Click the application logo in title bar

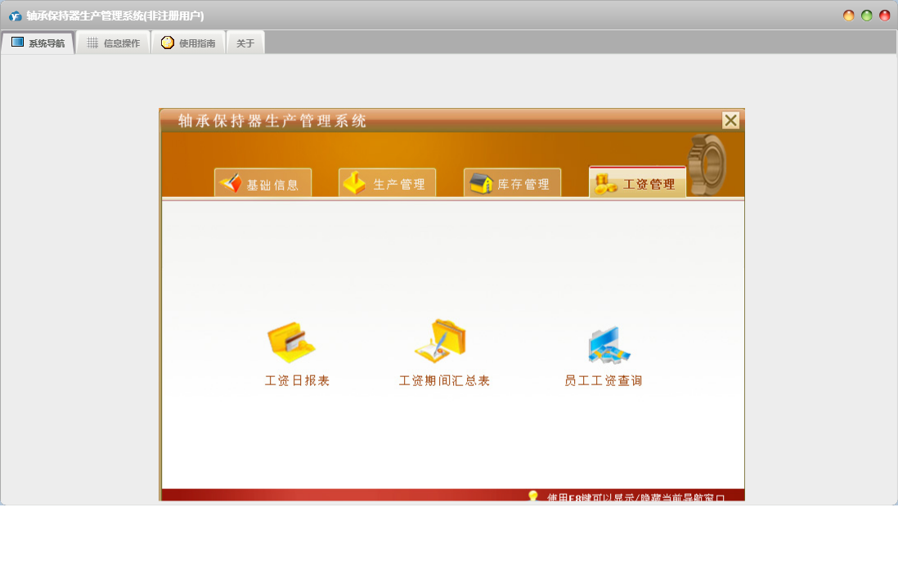15,16
